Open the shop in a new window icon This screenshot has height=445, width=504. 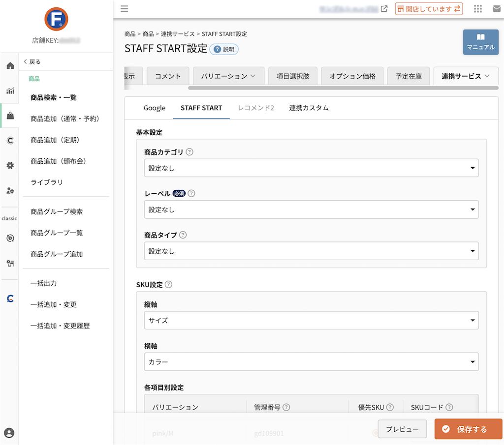click(384, 9)
